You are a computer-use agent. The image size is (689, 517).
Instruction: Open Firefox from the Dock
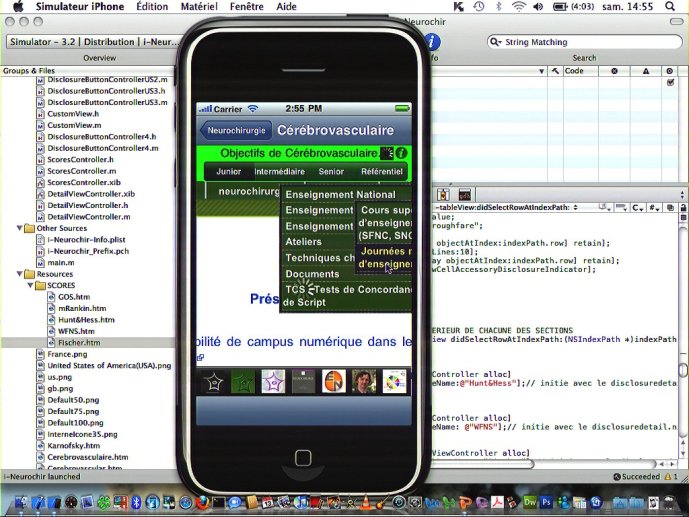click(x=202, y=502)
